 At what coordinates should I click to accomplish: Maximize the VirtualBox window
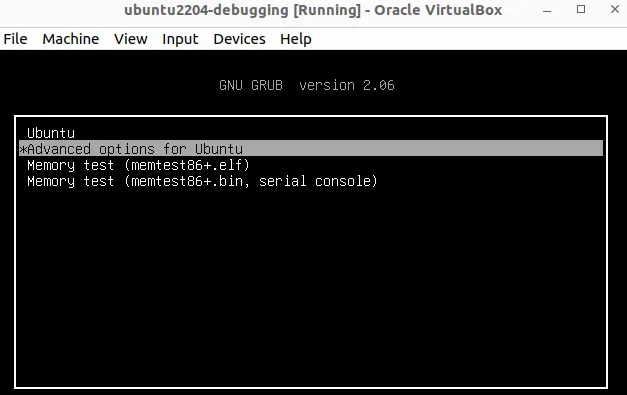[581, 9]
